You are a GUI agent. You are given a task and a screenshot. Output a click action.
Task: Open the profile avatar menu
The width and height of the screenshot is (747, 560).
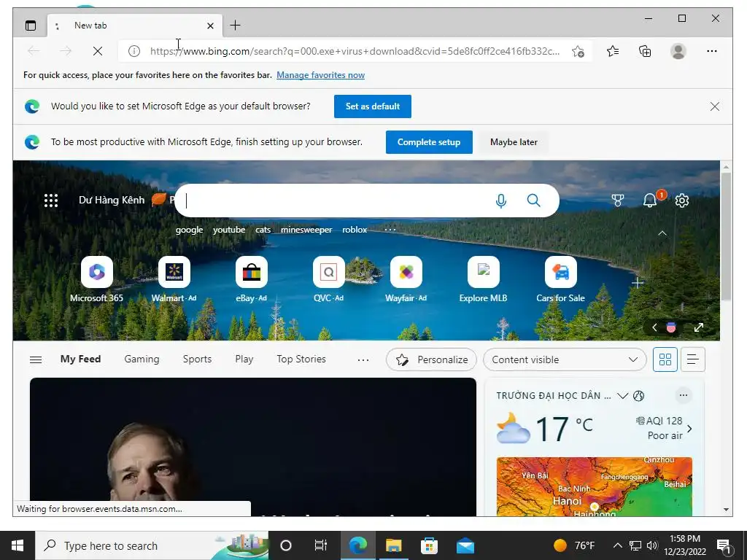point(678,51)
